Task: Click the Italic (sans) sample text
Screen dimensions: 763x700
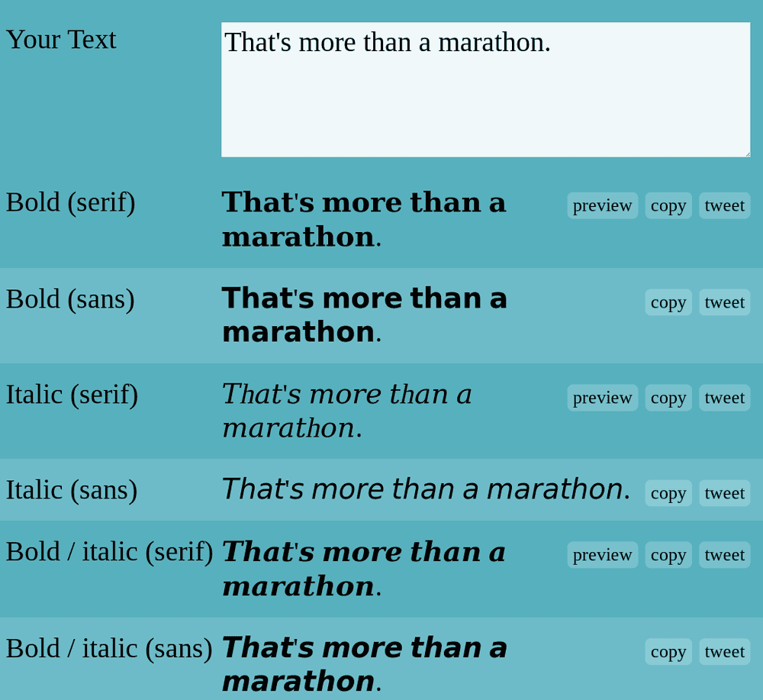Action: pyautogui.click(x=425, y=489)
